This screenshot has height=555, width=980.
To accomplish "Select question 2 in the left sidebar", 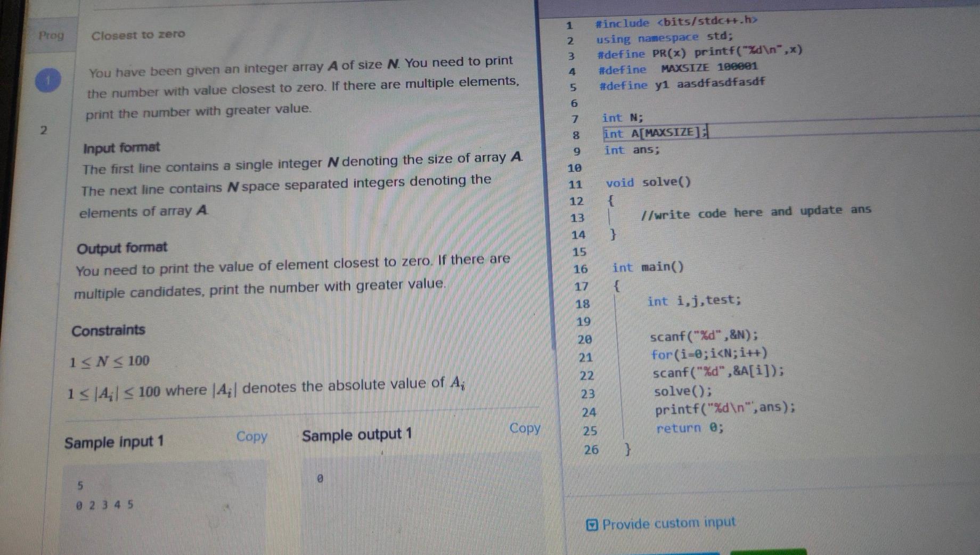I will click(x=44, y=129).
